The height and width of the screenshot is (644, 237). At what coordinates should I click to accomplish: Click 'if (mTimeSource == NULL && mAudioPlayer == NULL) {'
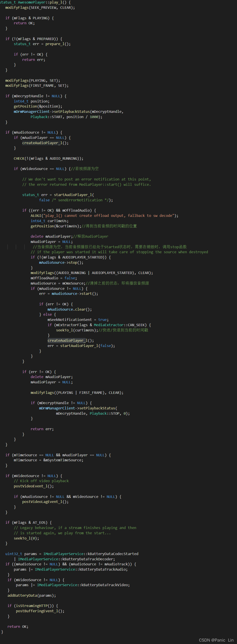tap(58, 455)
